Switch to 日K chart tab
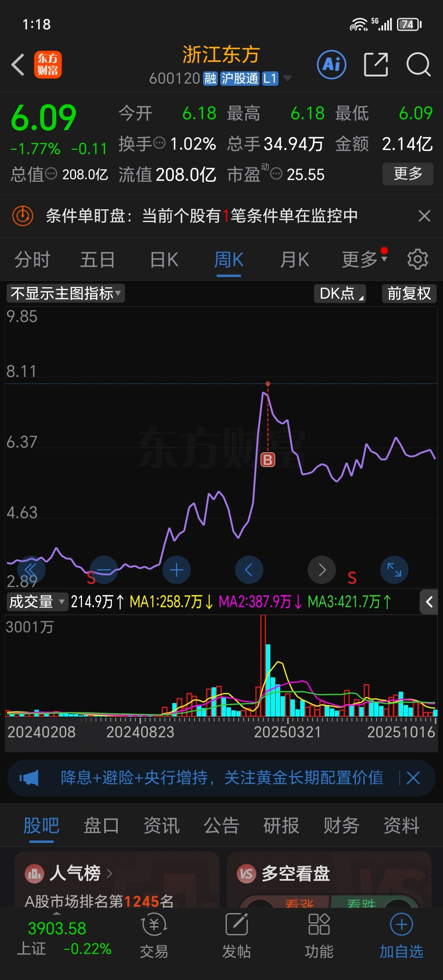The image size is (443, 980). tap(164, 259)
